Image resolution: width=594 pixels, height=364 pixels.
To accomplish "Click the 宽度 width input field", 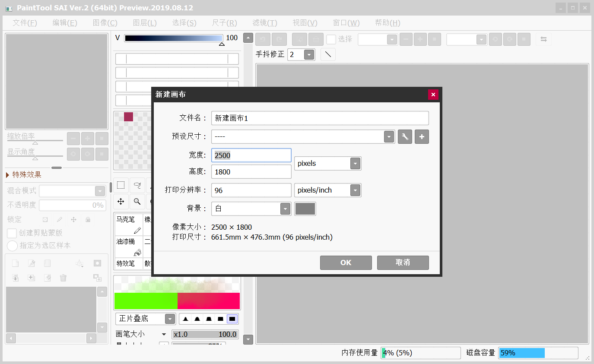I will pos(251,155).
